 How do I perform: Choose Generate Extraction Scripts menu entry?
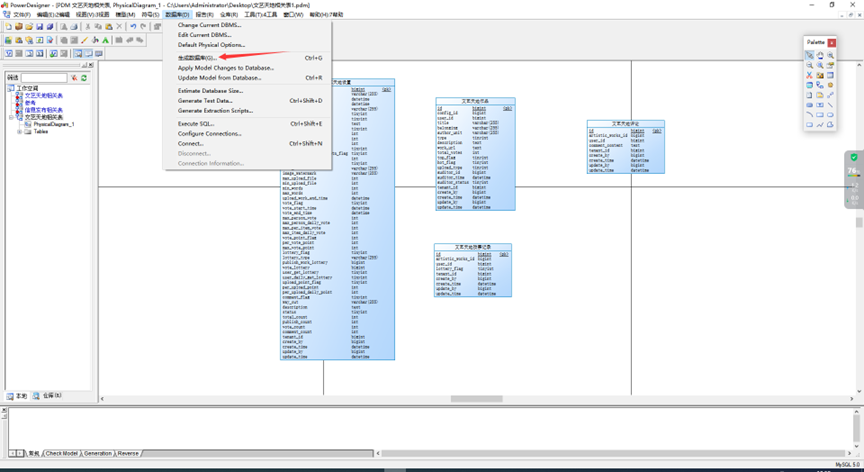[215, 111]
